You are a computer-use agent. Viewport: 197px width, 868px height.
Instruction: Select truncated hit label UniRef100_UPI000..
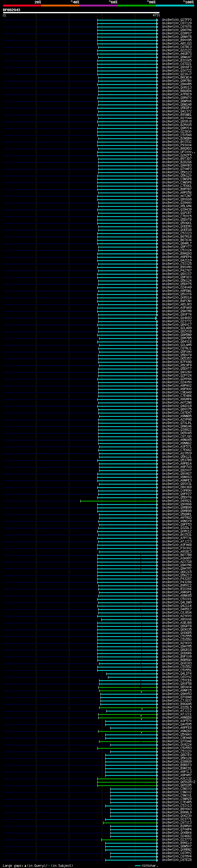pyautogui.click(x=178, y=152)
